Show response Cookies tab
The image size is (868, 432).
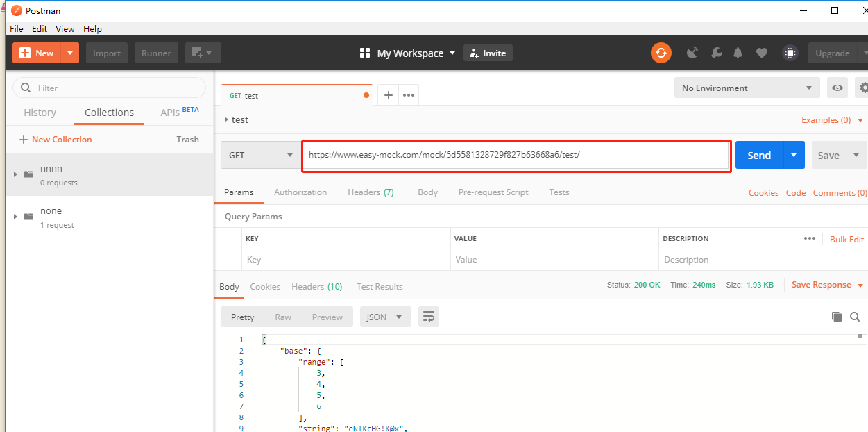click(265, 287)
